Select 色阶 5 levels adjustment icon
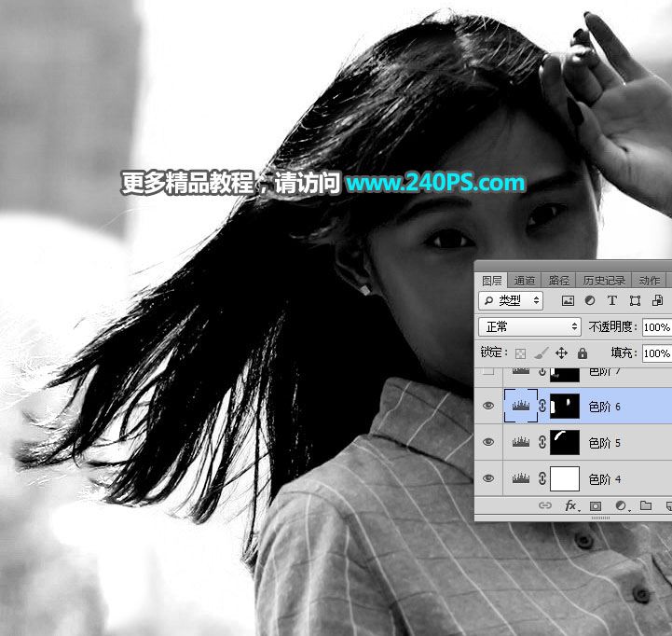This screenshot has width=672, height=636. pos(521,442)
